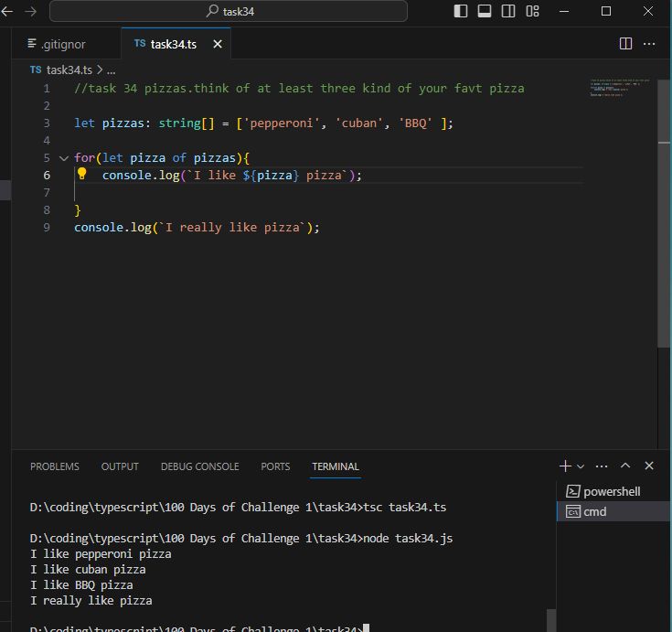Close the terminal panel
This screenshot has height=632, width=672.
[649, 466]
